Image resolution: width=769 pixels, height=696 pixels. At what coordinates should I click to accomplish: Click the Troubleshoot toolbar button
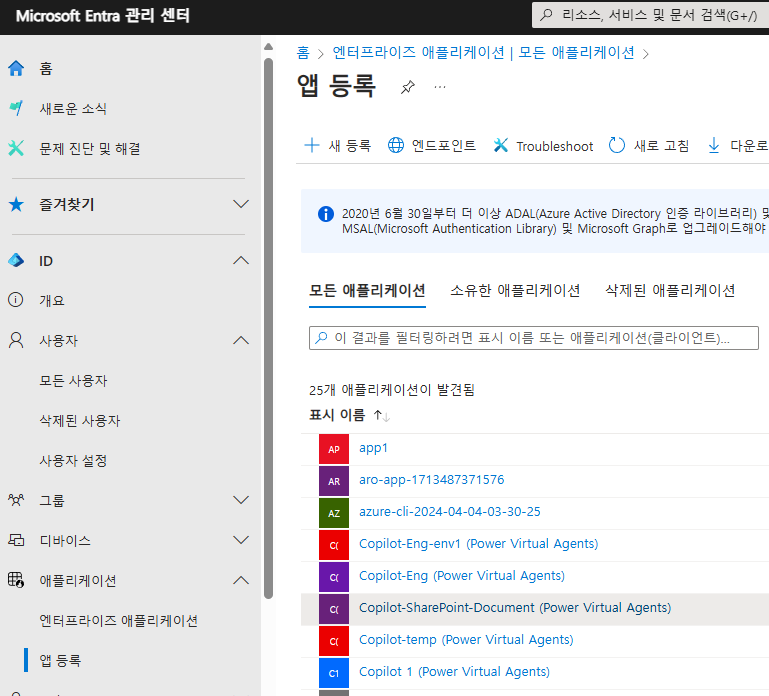[543, 146]
